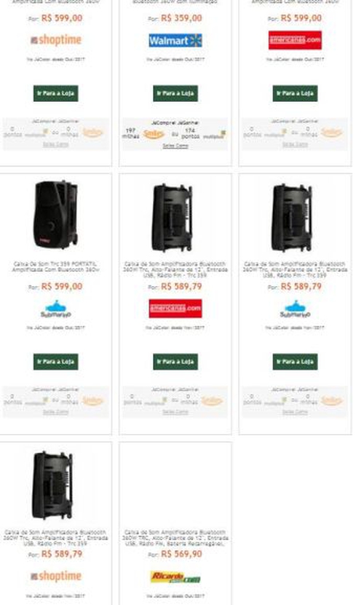Click Ir Para a Loja for the Submarino R$ 599,00 offer
Viewport: 364px width, 605px height.
point(55,362)
